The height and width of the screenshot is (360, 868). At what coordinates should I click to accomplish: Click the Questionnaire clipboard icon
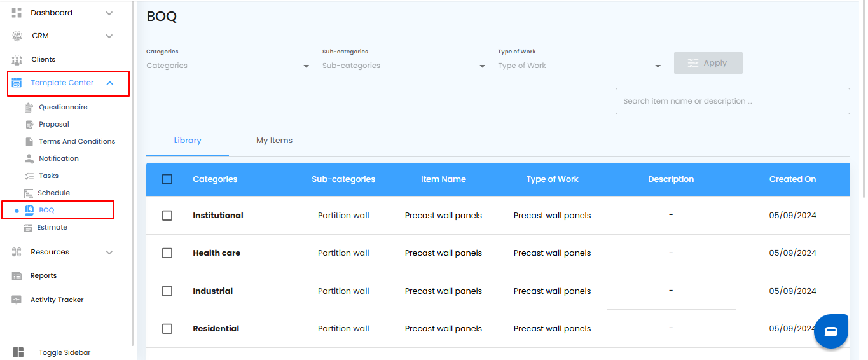pyautogui.click(x=29, y=107)
